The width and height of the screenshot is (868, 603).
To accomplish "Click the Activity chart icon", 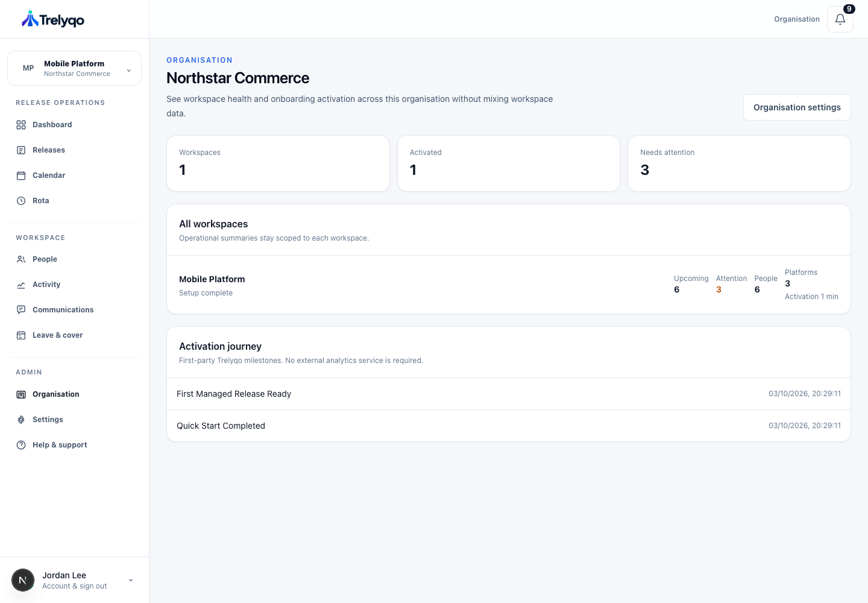I will tap(21, 285).
